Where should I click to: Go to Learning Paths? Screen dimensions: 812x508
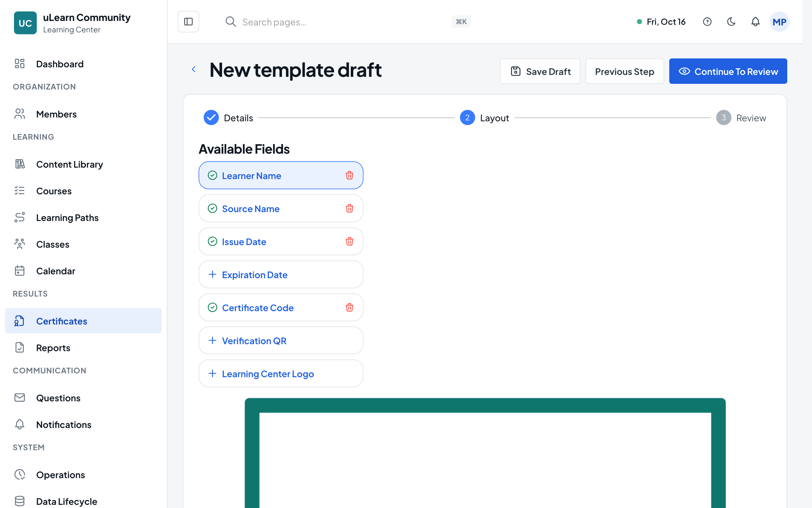coord(83,217)
